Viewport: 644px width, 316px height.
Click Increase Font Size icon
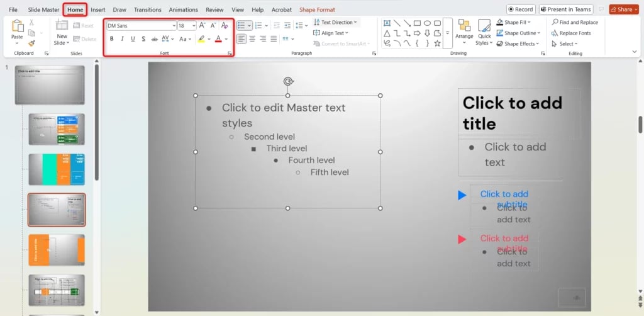click(202, 25)
